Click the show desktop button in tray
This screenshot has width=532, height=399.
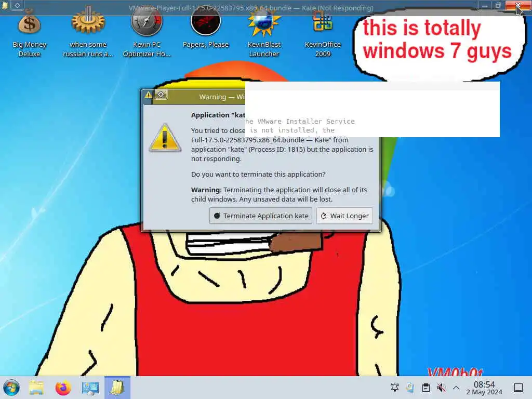coord(518,388)
